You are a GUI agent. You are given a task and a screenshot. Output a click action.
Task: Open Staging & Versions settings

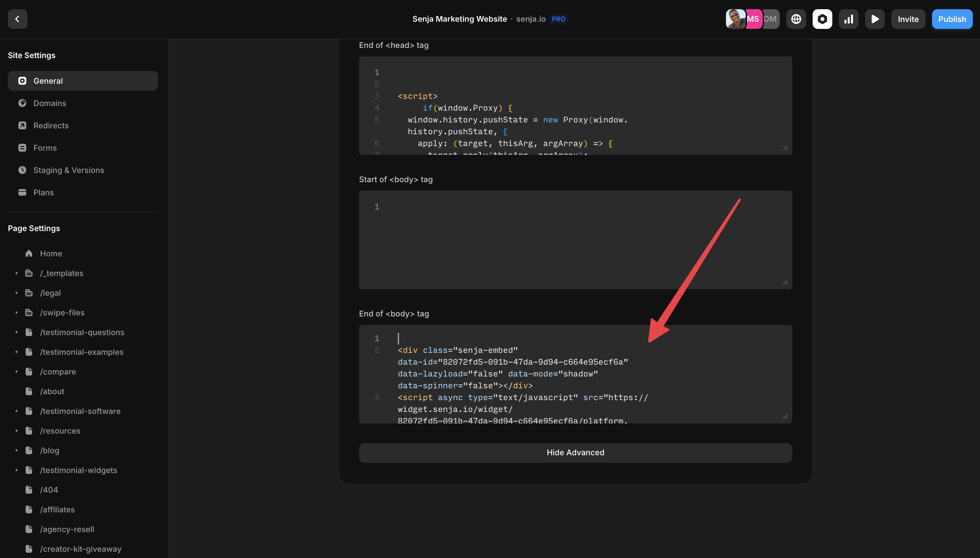pyautogui.click(x=83, y=170)
